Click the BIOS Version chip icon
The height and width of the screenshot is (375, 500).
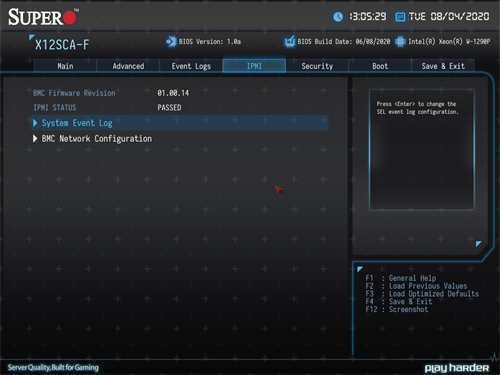click(x=171, y=42)
